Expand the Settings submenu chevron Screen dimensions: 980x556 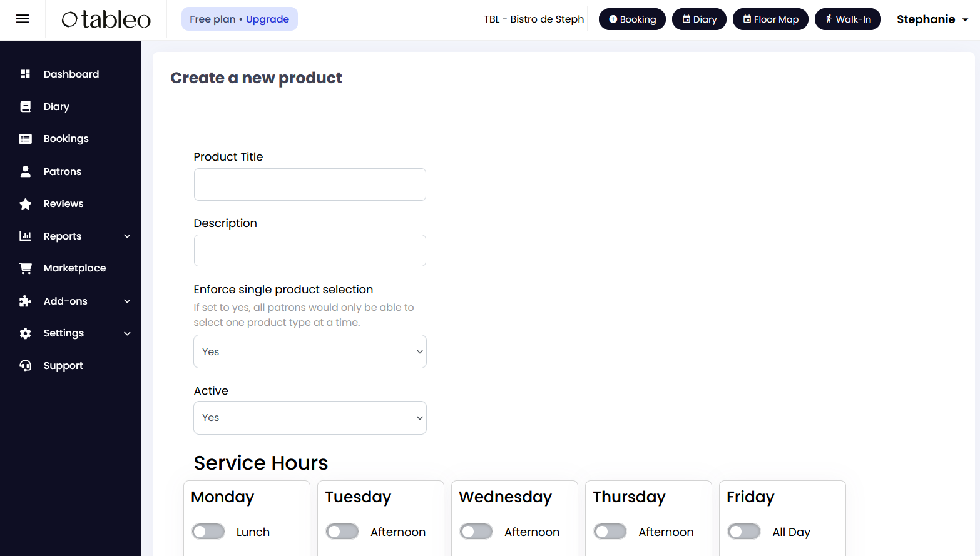click(127, 333)
